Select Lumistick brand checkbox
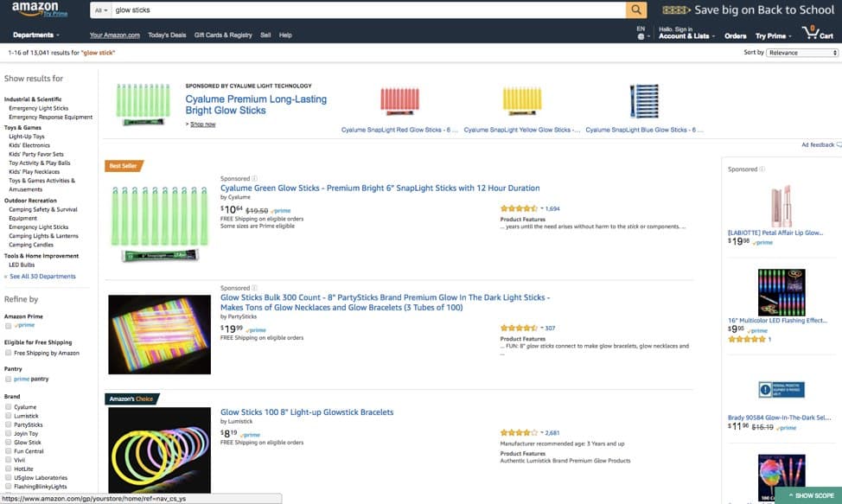The height and width of the screenshot is (504, 842). click(x=8, y=416)
